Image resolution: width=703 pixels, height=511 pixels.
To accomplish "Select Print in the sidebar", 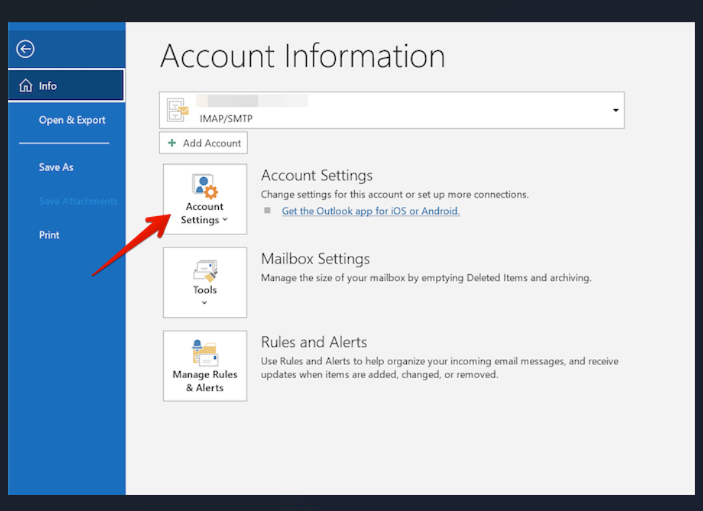I will 49,235.
